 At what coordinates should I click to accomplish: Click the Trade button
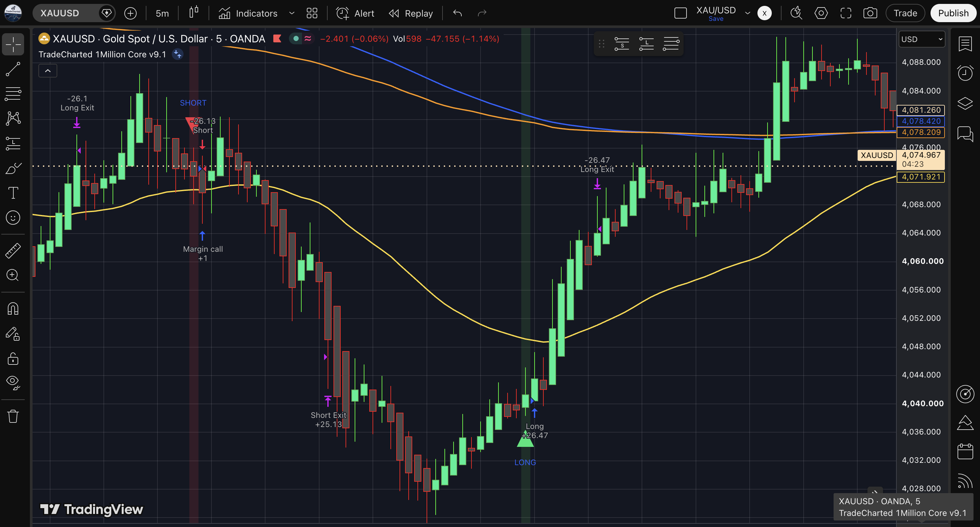(905, 13)
